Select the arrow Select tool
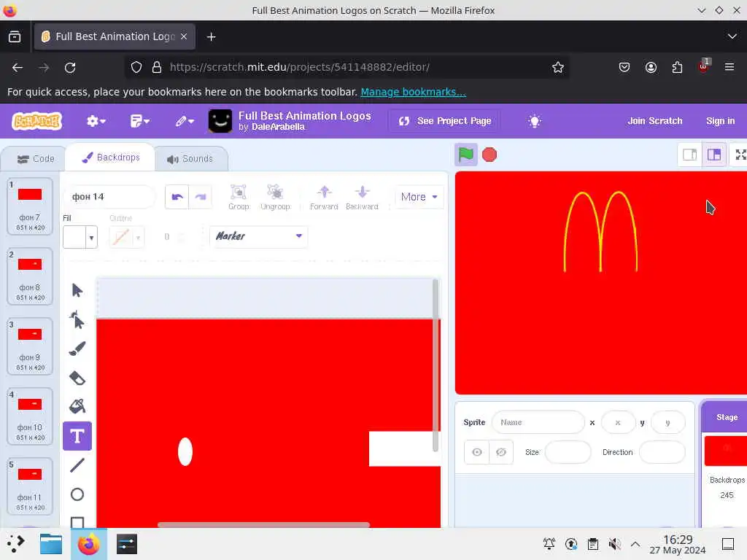Viewport: 747px width, 560px height. [x=77, y=290]
